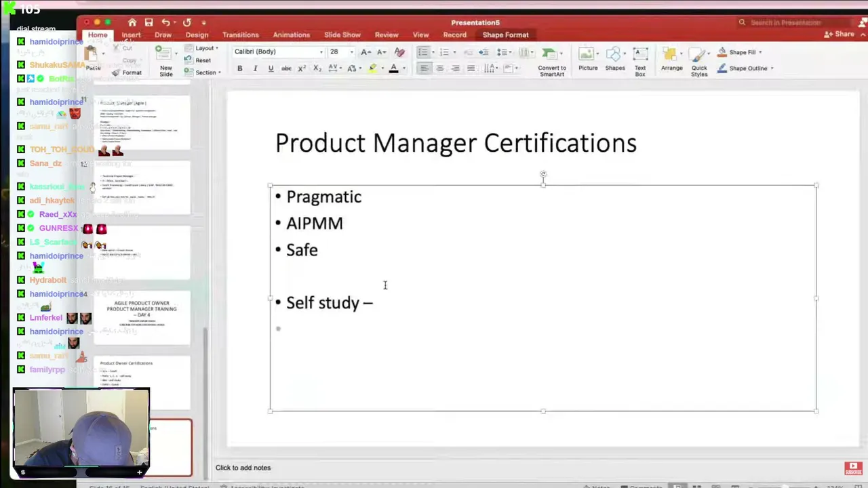Toggle the numbered list
The width and height of the screenshot is (868, 488).
(444, 52)
